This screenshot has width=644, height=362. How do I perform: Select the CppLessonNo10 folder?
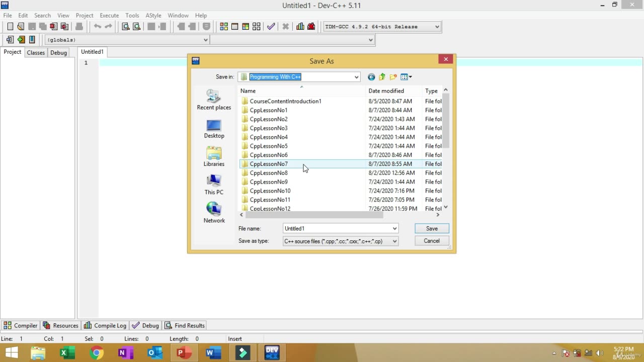pyautogui.click(x=270, y=191)
